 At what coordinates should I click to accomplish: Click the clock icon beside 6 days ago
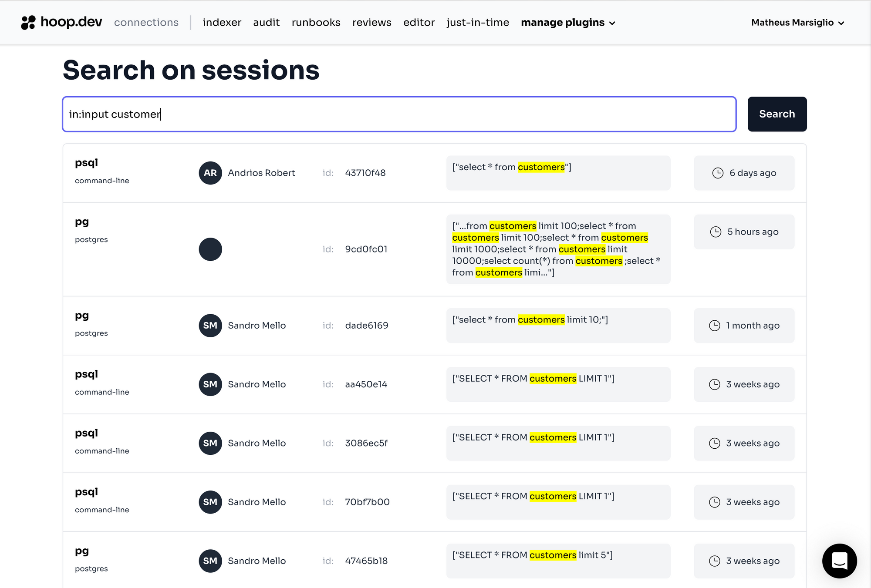pos(718,173)
